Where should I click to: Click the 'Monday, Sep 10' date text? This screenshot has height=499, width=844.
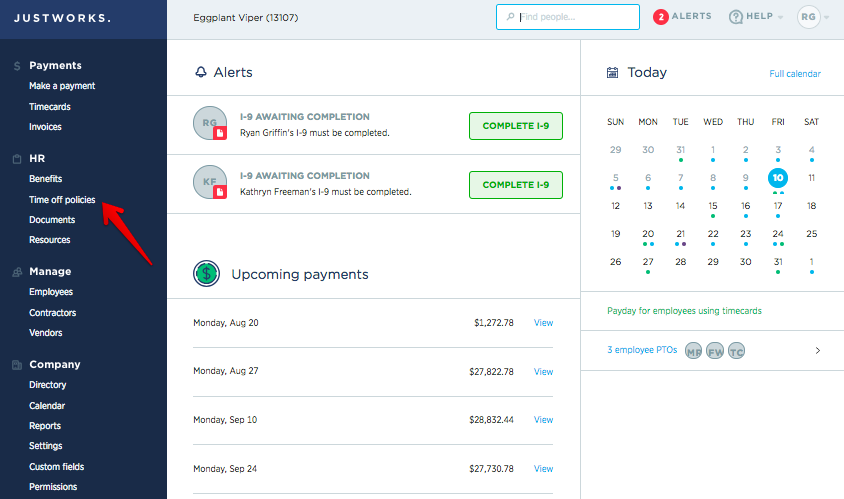point(225,420)
